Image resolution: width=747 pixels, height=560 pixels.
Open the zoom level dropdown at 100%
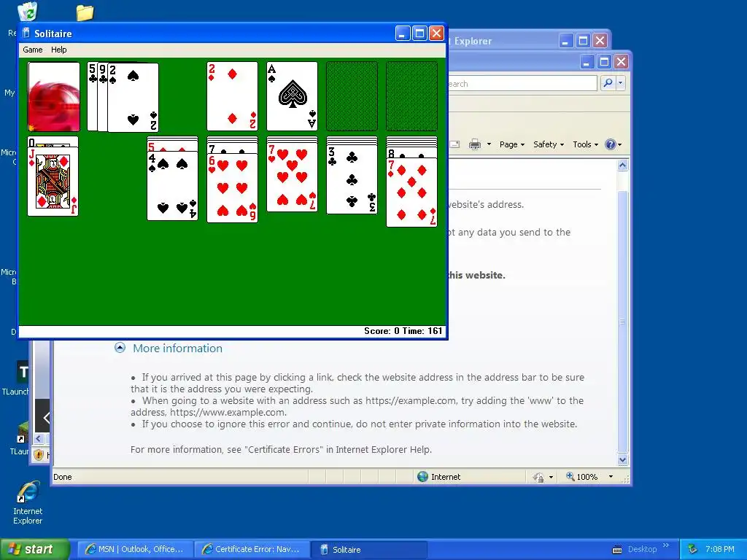(611, 477)
